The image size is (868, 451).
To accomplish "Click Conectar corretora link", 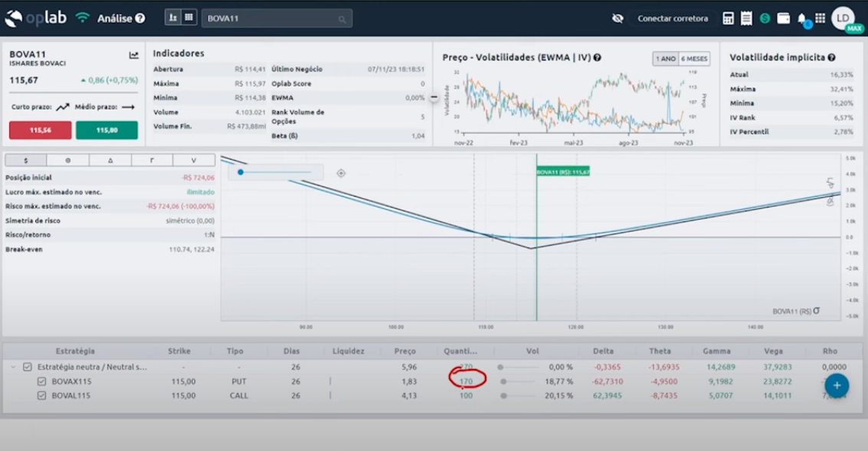I will click(673, 18).
